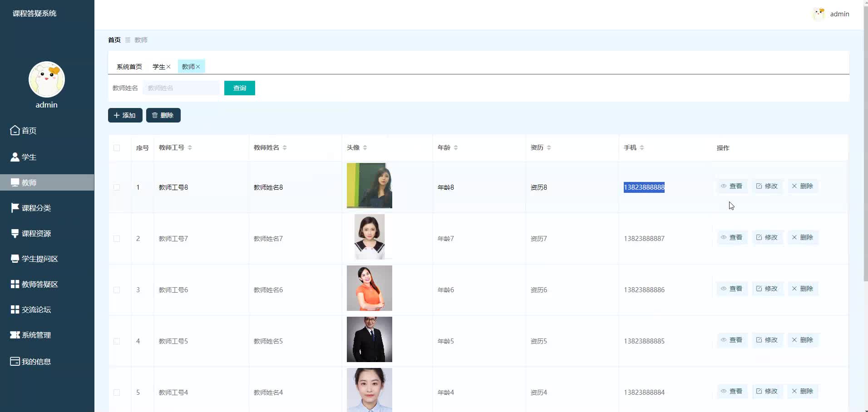The height and width of the screenshot is (412, 868).
Task: Open the 学生 section via its person icon
Action: 15,157
